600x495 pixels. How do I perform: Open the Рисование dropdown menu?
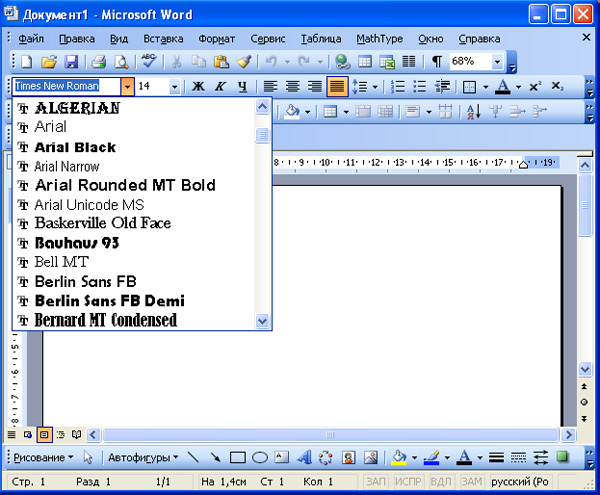click(x=43, y=458)
